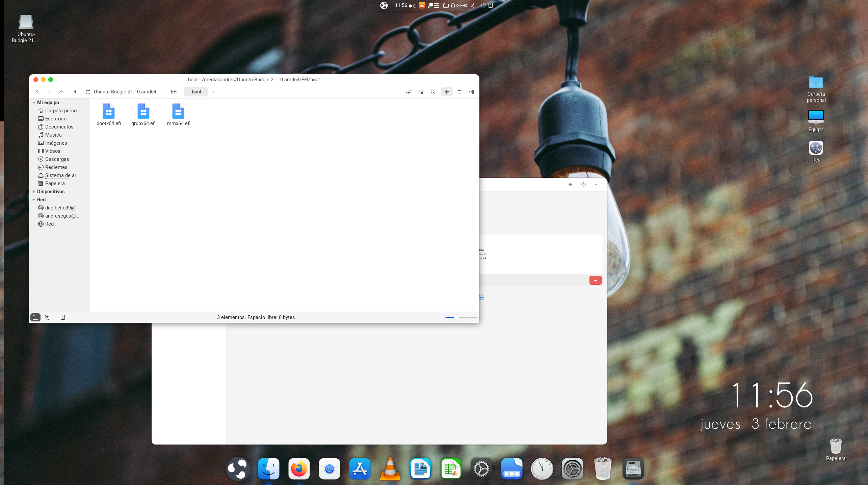The height and width of the screenshot is (485, 868).
Task: Switch to compact view
Action: click(x=471, y=92)
